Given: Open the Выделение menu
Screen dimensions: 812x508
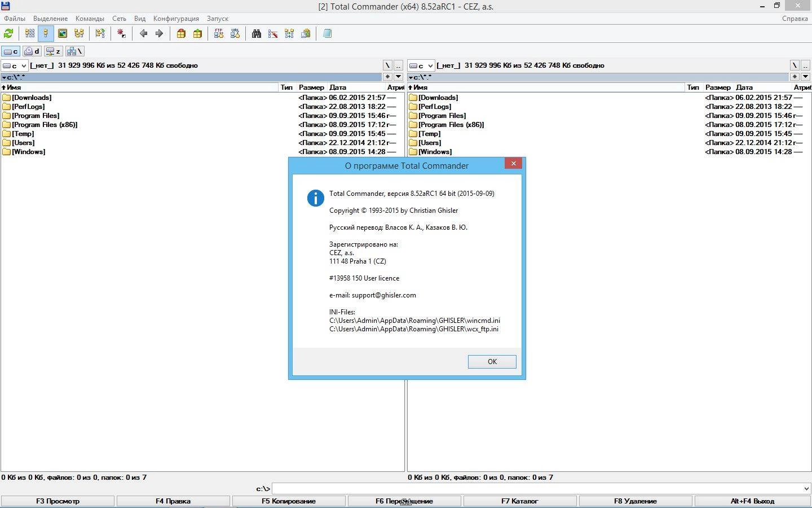Looking at the screenshot, I should (x=50, y=19).
